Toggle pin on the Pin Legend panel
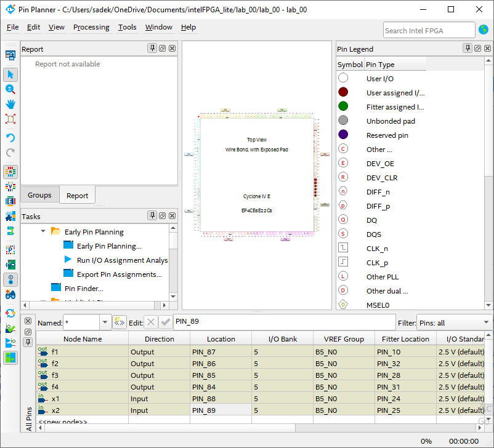Screen dimensions: 494x448 [468, 49]
